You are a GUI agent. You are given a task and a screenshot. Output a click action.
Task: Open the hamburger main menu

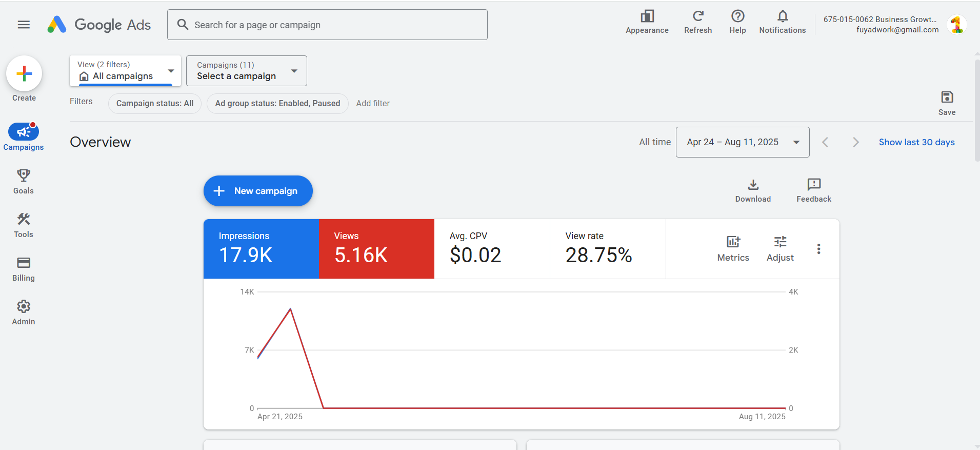(24, 25)
